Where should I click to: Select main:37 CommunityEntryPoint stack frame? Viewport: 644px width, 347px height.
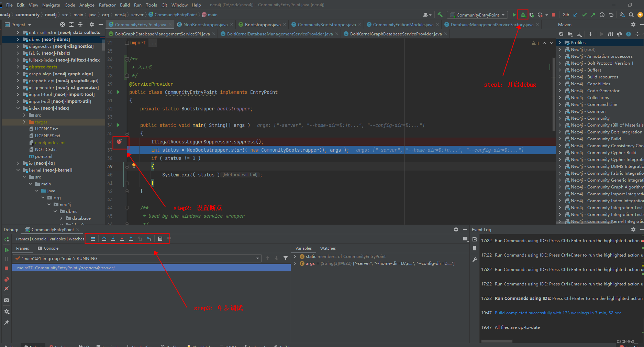(x=151, y=268)
